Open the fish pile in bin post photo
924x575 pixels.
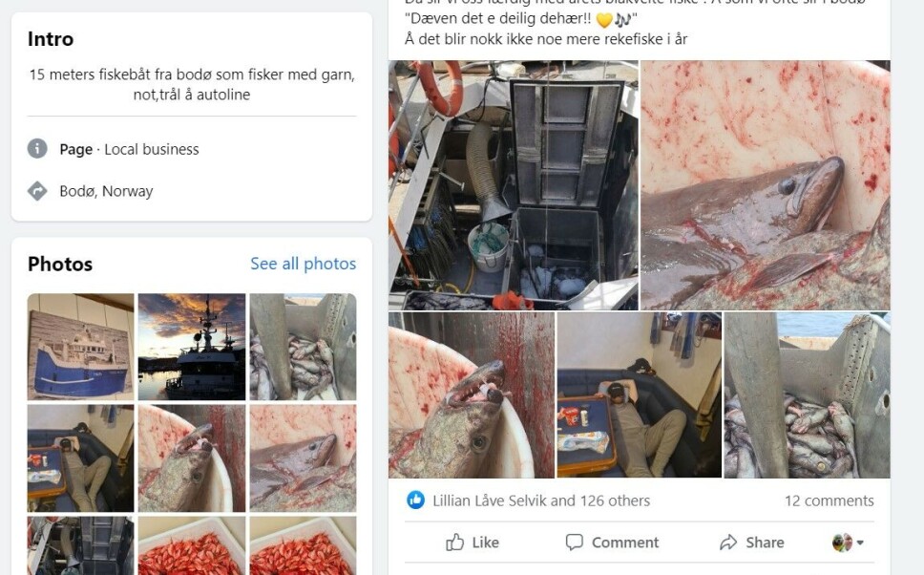(x=807, y=394)
